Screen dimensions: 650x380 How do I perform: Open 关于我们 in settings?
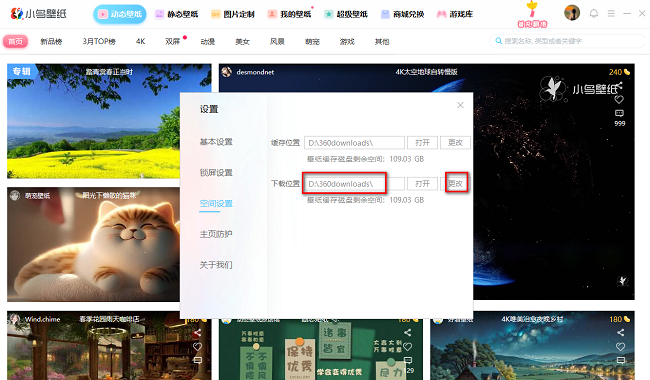coord(216,265)
